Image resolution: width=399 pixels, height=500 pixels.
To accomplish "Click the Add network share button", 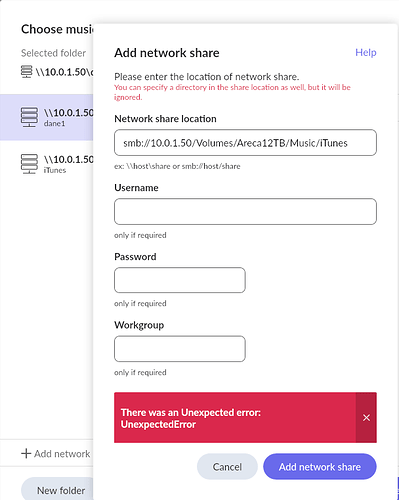I will pyautogui.click(x=320, y=467).
